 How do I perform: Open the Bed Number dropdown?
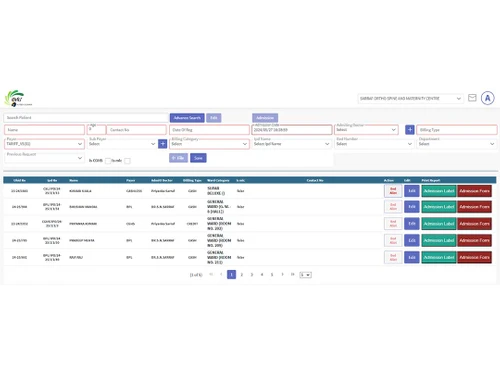coord(374,144)
